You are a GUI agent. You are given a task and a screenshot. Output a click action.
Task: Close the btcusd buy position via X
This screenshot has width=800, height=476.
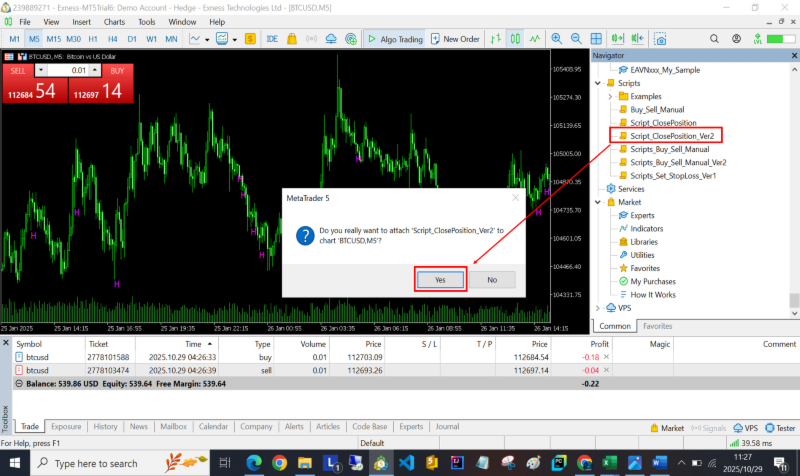click(606, 357)
